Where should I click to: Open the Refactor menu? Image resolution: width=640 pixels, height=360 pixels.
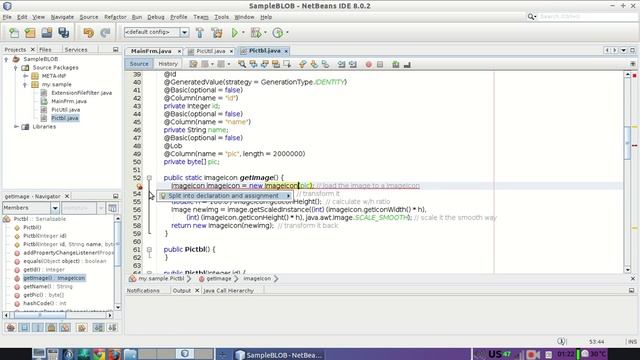pyautogui.click(x=115, y=17)
